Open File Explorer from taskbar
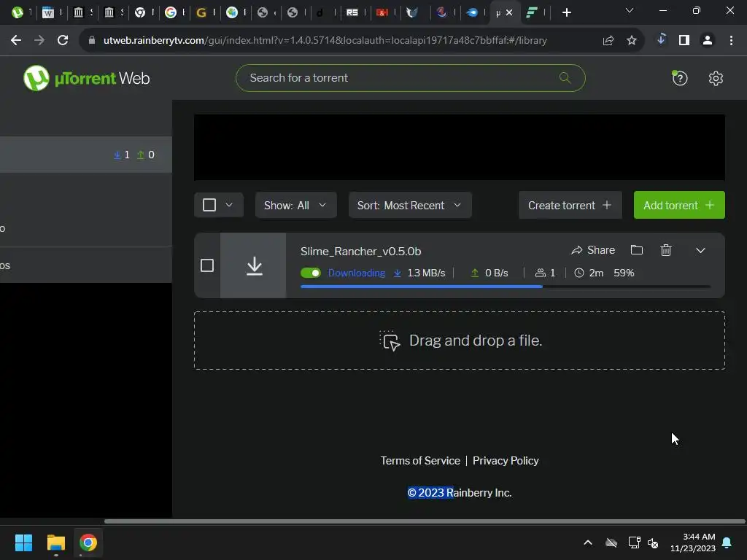The height and width of the screenshot is (560, 747). (x=55, y=542)
